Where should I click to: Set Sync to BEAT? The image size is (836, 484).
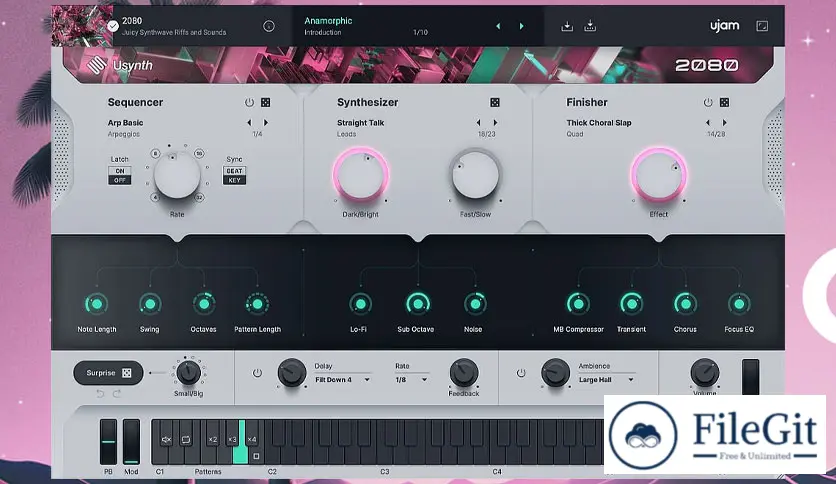(x=234, y=171)
